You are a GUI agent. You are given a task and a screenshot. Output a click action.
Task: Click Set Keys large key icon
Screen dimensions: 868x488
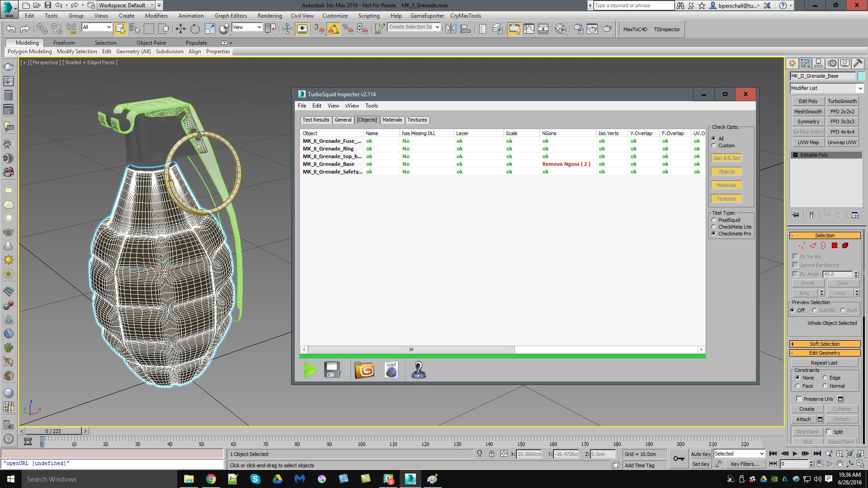(679, 459)
